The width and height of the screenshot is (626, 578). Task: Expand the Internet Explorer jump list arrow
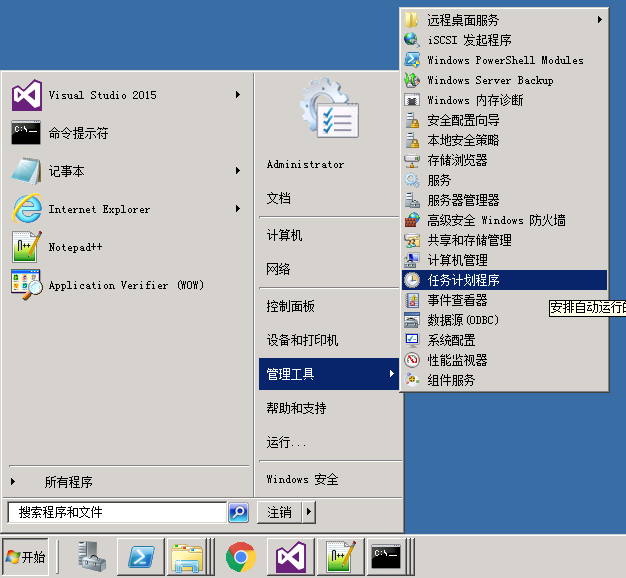(238, 208)
